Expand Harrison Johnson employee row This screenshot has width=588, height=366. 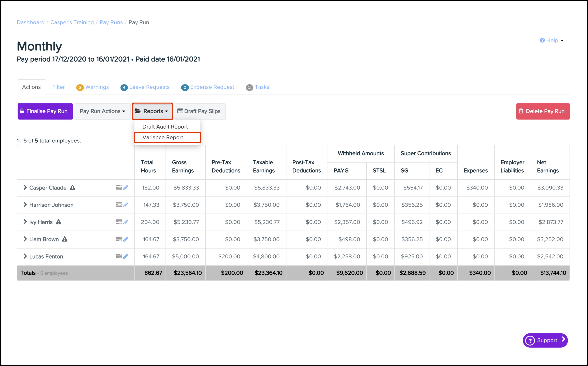tap(25, 205)
